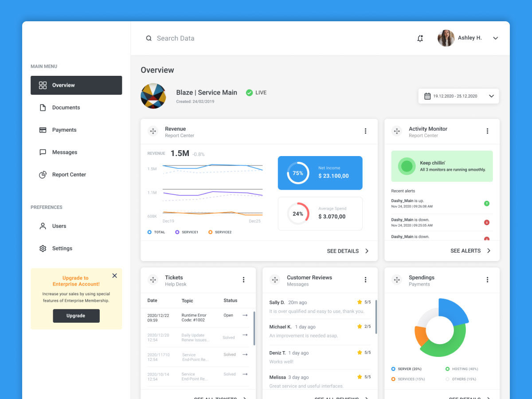
Task: Open the date range dropdown arrow
Action: point(491,96)
